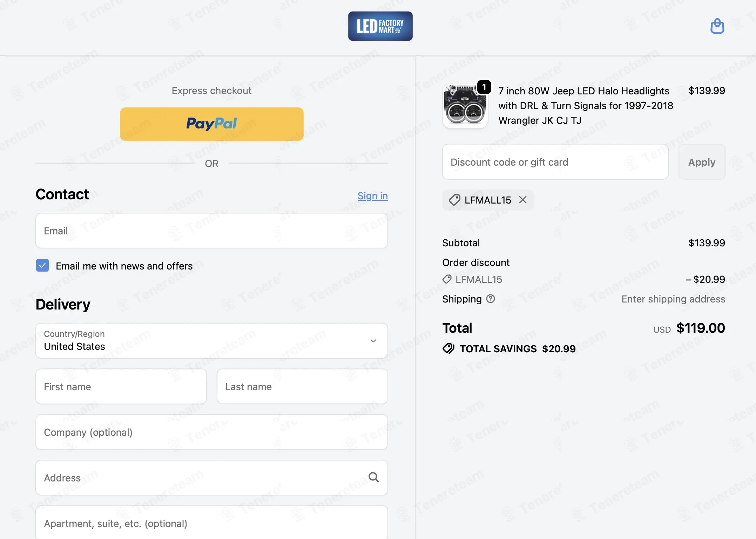The width and height of the screenshot is (756, 539).
Task: Click the Apply discount button
Action: point(702,162)
